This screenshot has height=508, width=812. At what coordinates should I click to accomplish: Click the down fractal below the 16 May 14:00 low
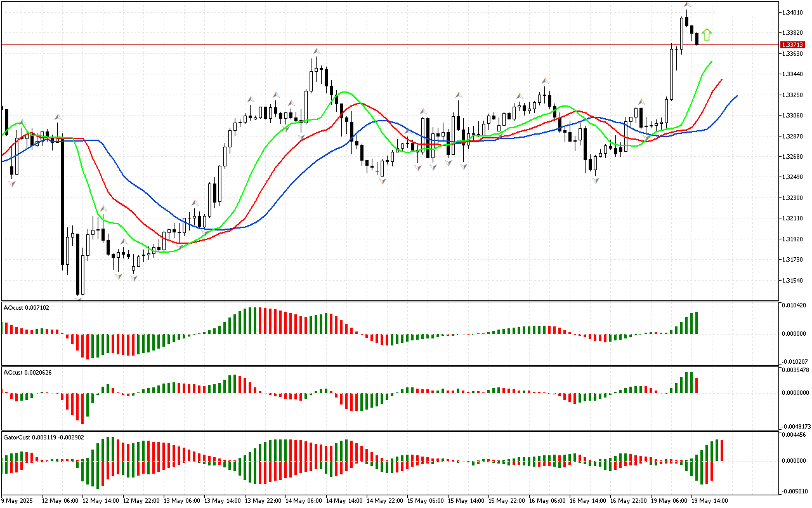[596, 181]
